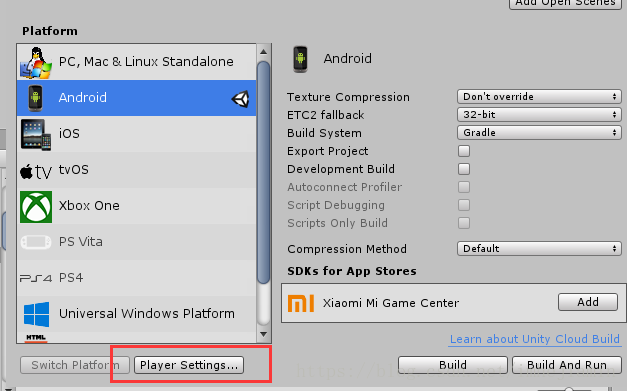Click the PS Vita handheld icon
The image size is (627, 391).
(x=36, y=242)
